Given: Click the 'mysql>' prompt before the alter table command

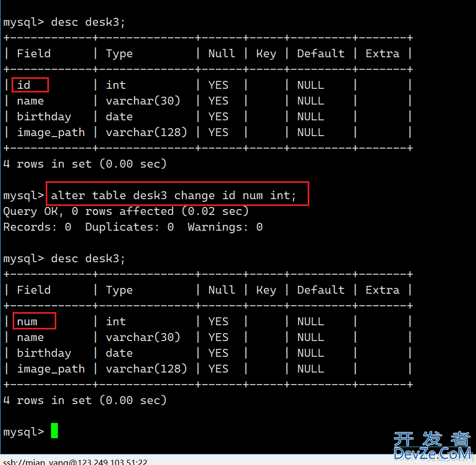Looking at the screenshot, I should click(24, 195).
